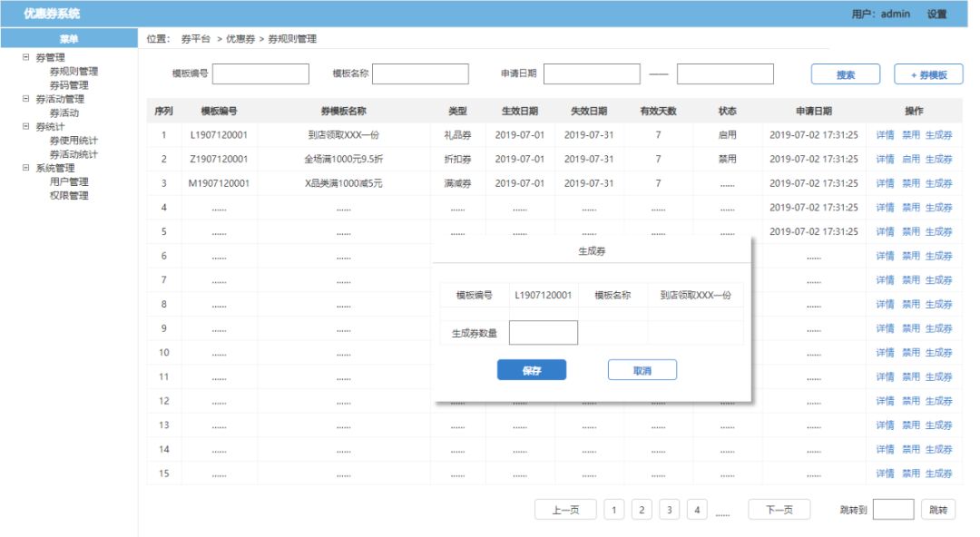
Task: Click 取消 to dismiss the 生成券 dialog
Action: (643, 369)
